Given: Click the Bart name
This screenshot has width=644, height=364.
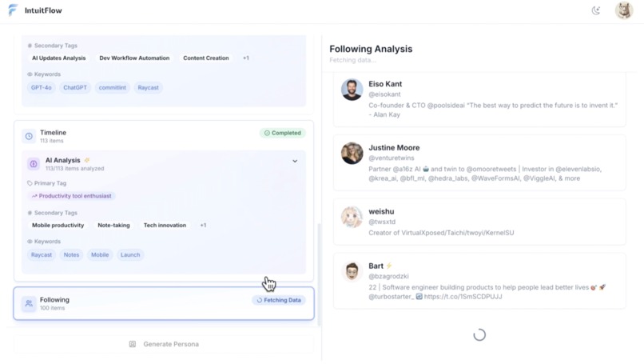Looking at the screenshot, I should click(376, 266).
